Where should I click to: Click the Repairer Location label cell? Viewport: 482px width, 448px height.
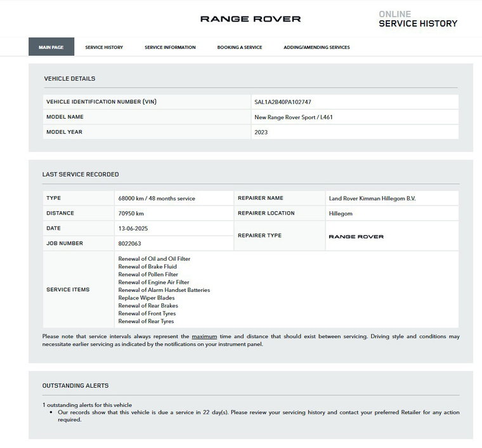pos(280,213)
